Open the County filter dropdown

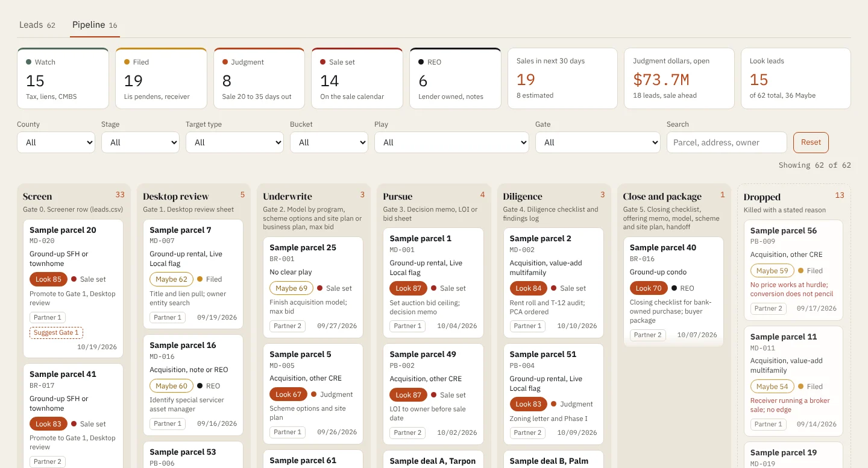56,142
